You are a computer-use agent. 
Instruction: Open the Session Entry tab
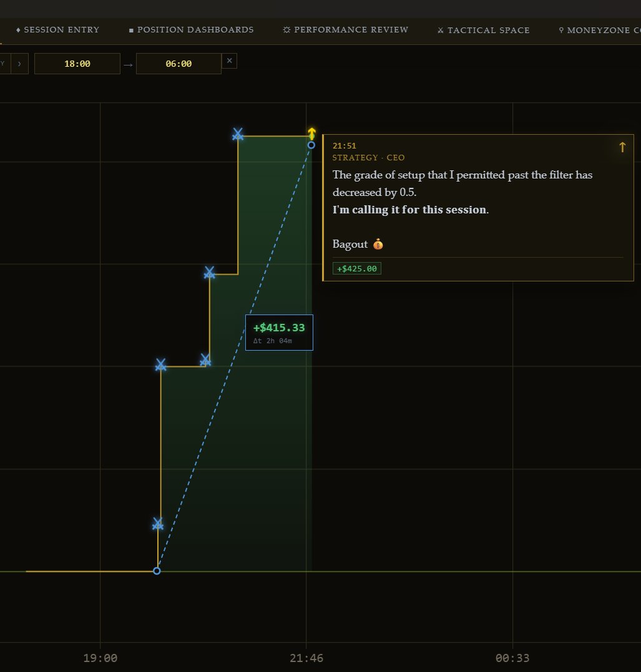(57, 30)
